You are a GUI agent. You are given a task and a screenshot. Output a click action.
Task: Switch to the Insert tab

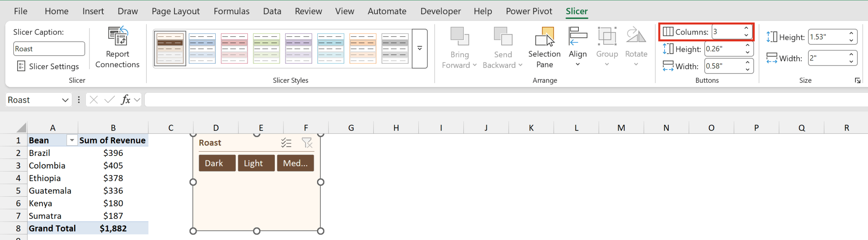click(x=93, y=11)
